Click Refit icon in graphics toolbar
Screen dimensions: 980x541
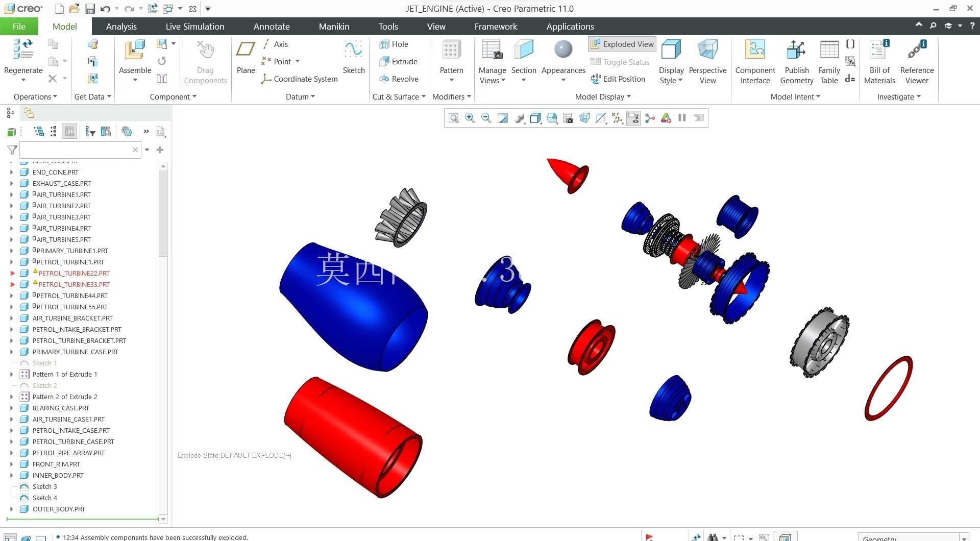tap(454, 118)
